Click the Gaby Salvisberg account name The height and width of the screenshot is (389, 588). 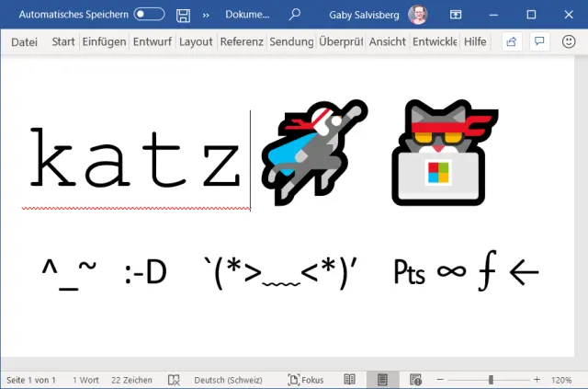(364, 15)
